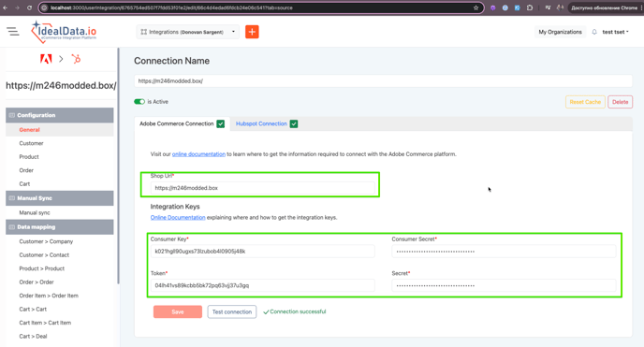The image size is (644, 347).
Task: Click the Consumer Secret input field
Action: 504,251
